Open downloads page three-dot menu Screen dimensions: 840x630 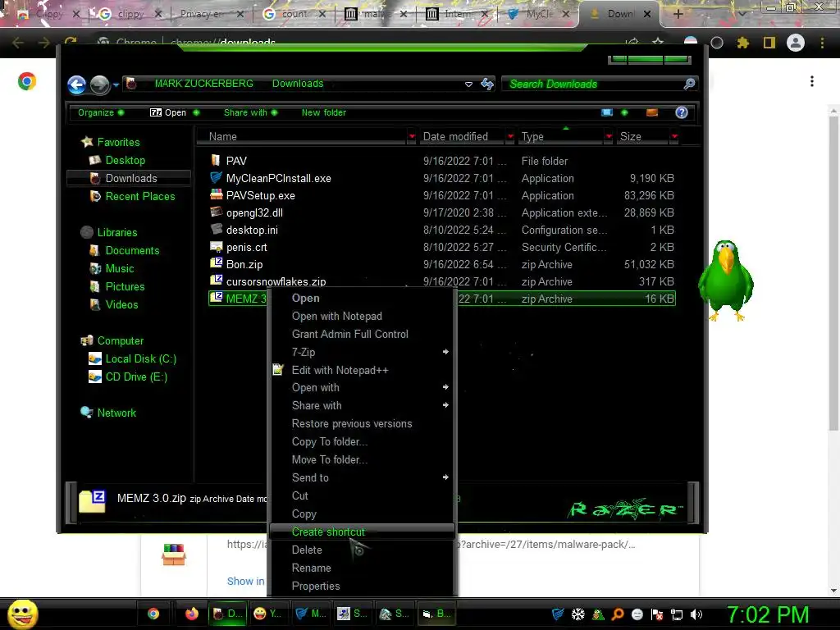point(812,81)
